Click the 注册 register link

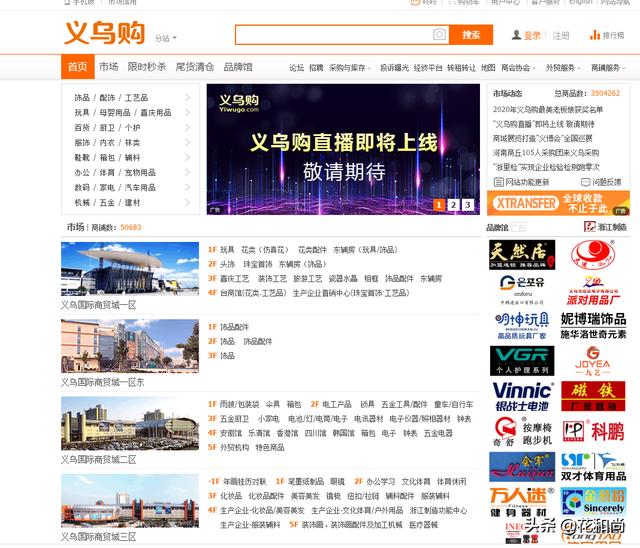(561, 36)
